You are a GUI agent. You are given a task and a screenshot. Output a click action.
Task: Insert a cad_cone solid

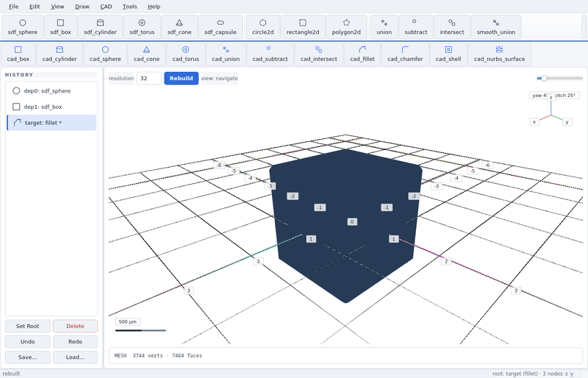pyautogui.click(x=146, y=54)
